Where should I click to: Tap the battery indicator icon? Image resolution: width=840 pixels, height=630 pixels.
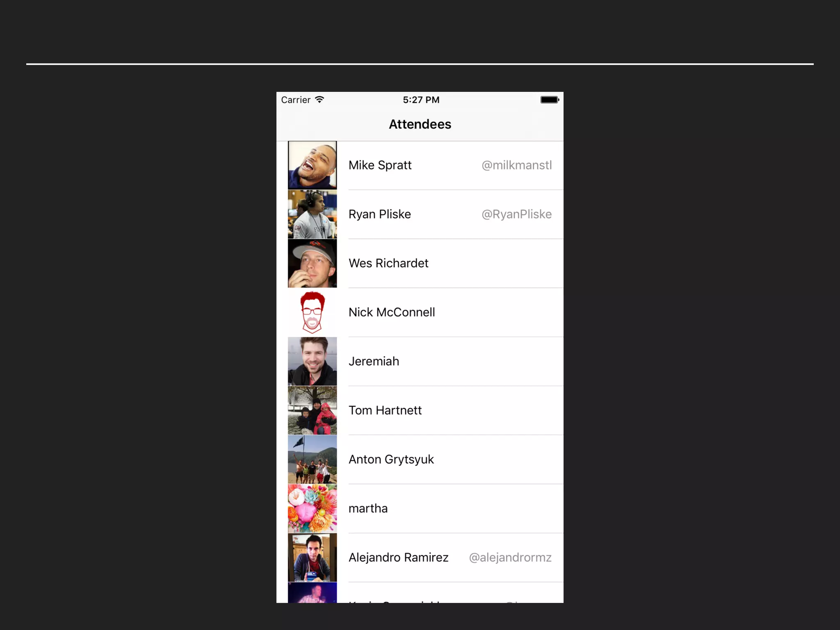point(550,100)
